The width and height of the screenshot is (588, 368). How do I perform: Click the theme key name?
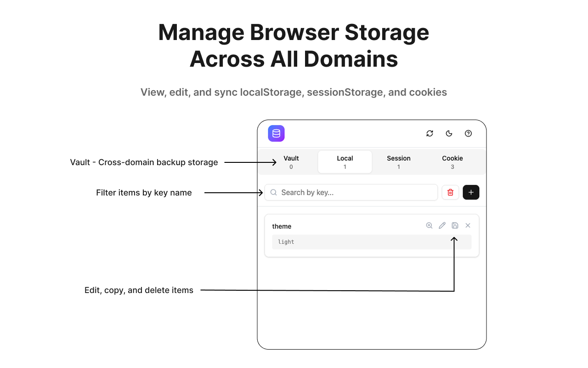pos(282,226)
